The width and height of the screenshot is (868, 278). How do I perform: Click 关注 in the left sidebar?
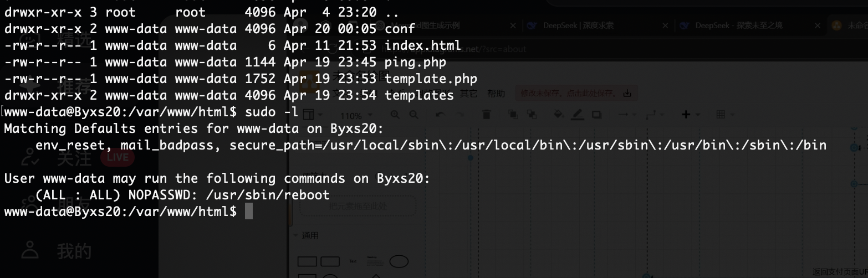click(74, 158)
